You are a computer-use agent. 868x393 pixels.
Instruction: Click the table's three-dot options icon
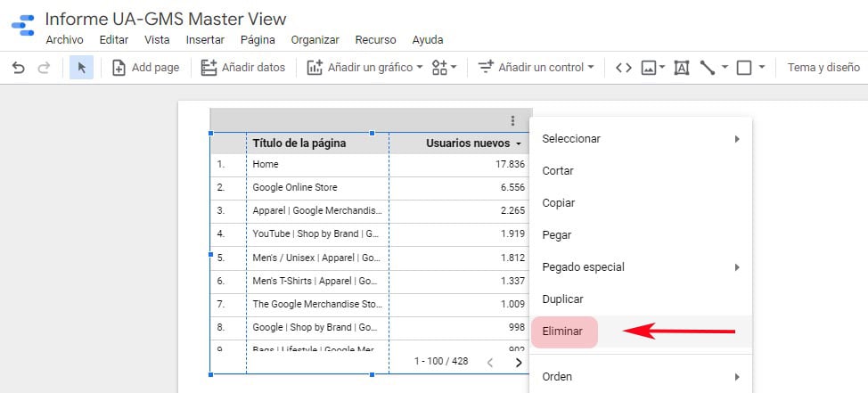coord(512,120)
